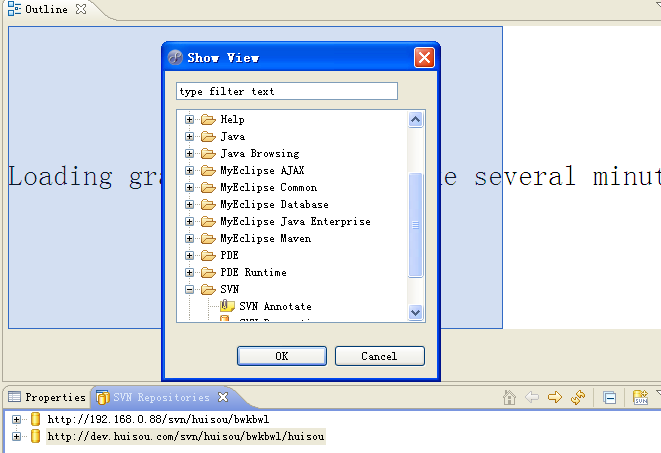Select the Java folder icon
Image resolution: width=661 pixels, height=453 pixels.
[208, 137]
